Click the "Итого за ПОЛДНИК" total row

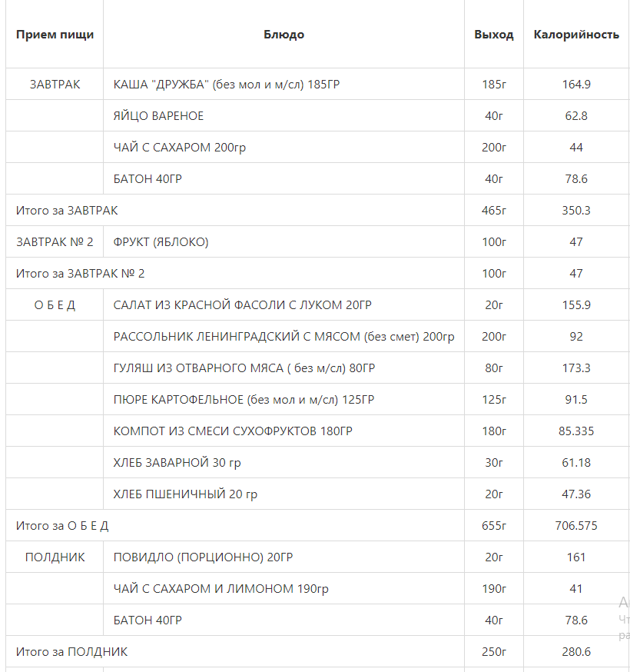click(71, 652)
